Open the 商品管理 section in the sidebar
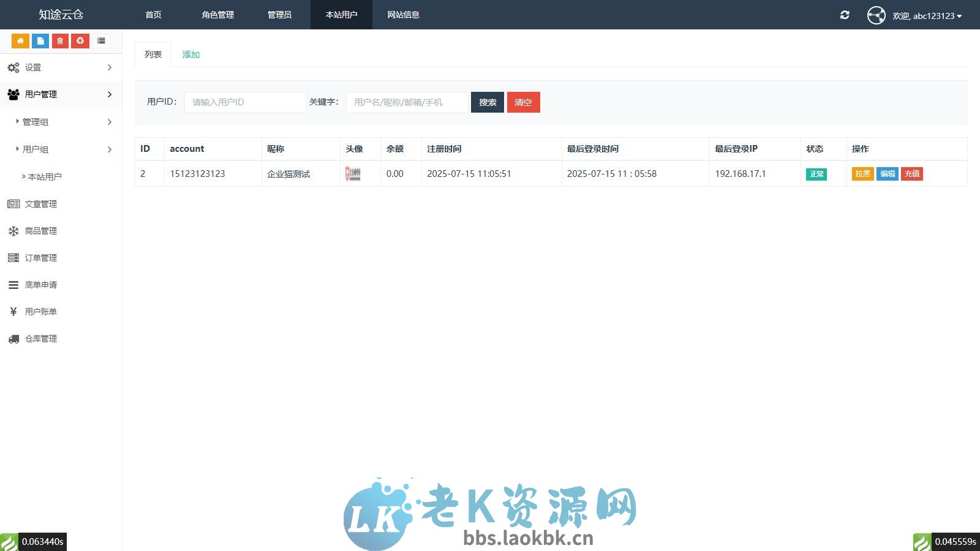 [41, 230]
